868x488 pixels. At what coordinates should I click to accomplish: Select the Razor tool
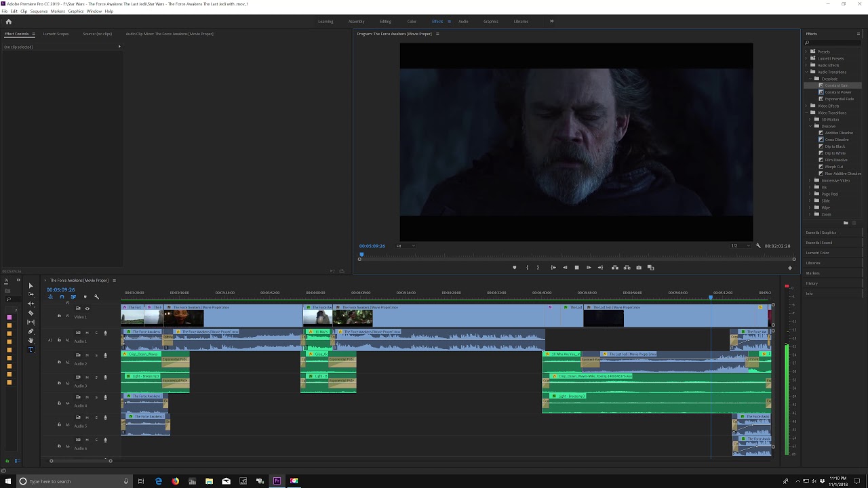31,313
